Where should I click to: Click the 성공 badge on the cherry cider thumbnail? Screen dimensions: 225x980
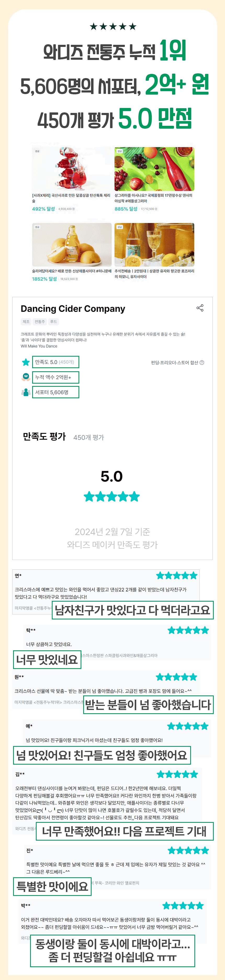(37, 151)
